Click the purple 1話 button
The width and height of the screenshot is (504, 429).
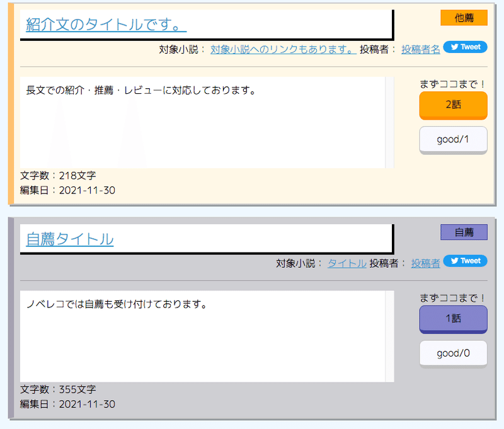453,319
